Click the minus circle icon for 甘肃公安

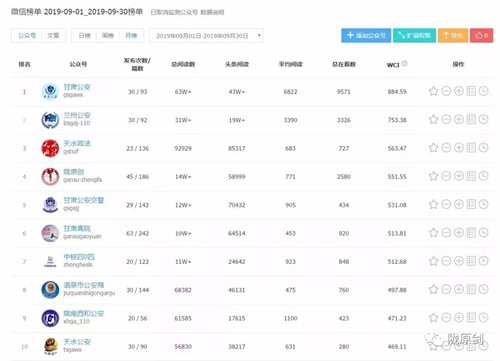446,91
